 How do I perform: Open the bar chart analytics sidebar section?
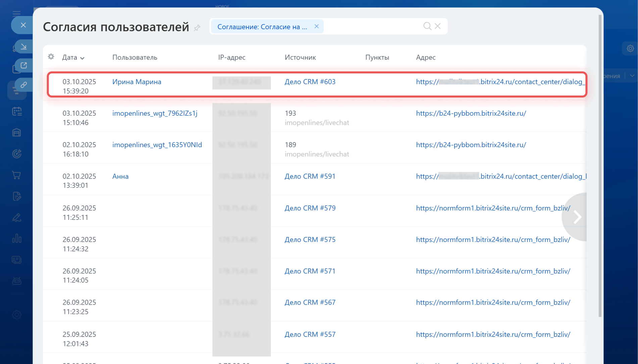pyautogui.click(x=16, y=239)
